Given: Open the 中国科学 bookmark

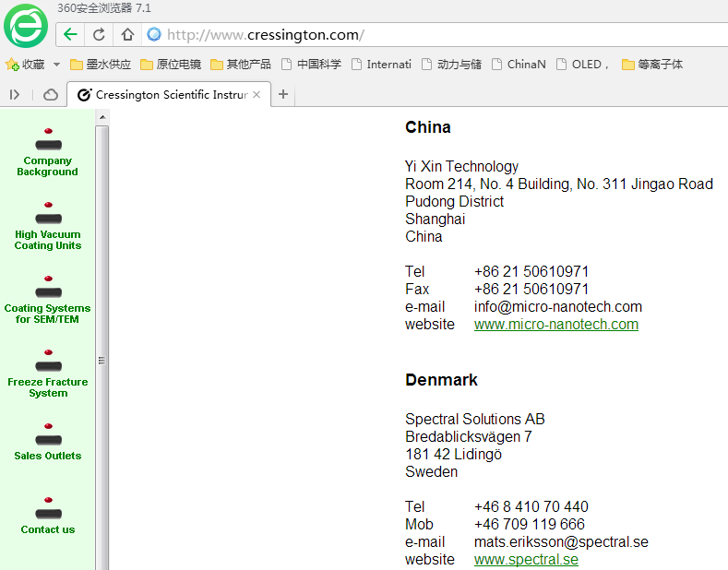Looking at the screenshot, I should pos(311,64).
